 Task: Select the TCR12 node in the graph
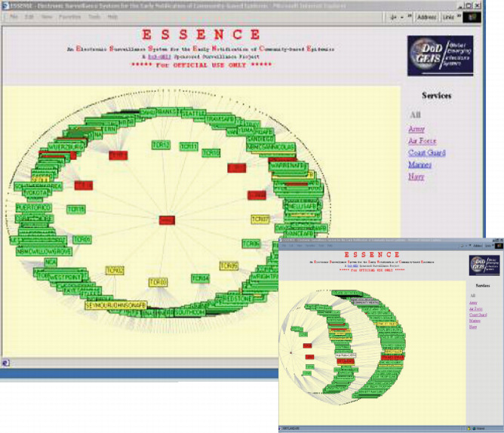pos(161,145)
